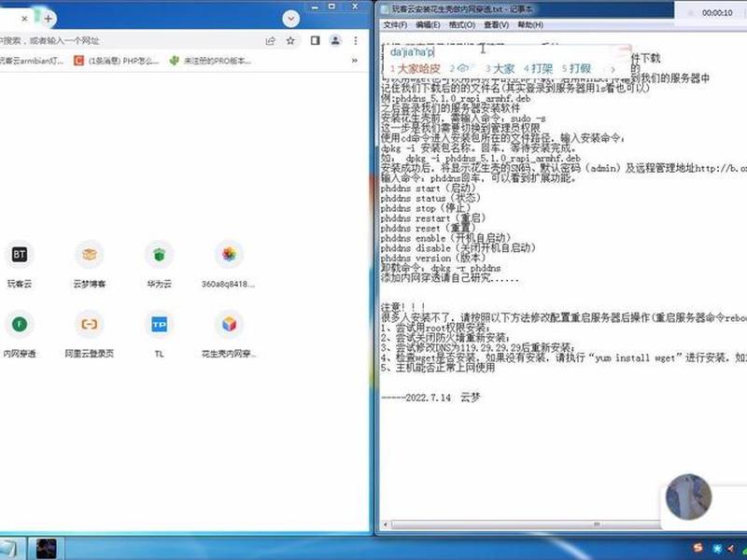Expand Chrome's tab search dropdown
747x560 pixels.
point(291,19)
